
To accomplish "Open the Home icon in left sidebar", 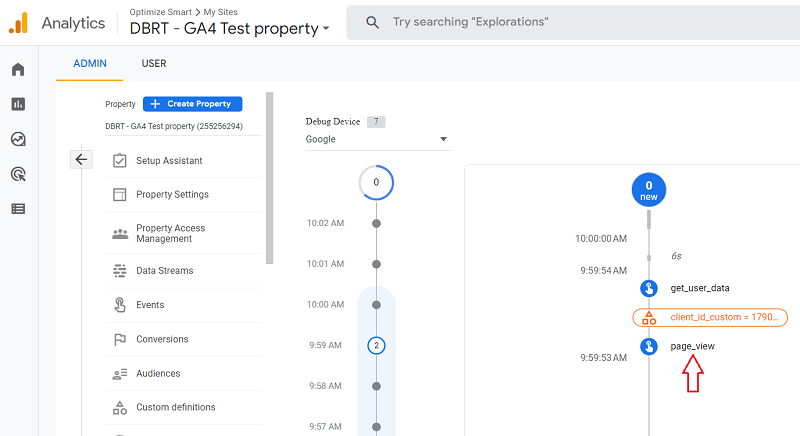I will [18, 69].
